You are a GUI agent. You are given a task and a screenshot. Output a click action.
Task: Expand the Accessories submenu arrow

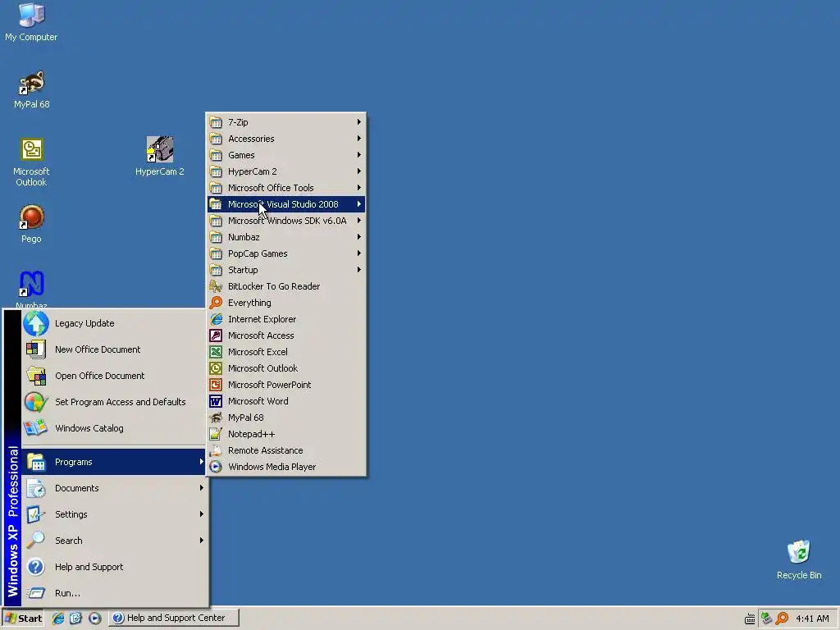click(359, 138)
